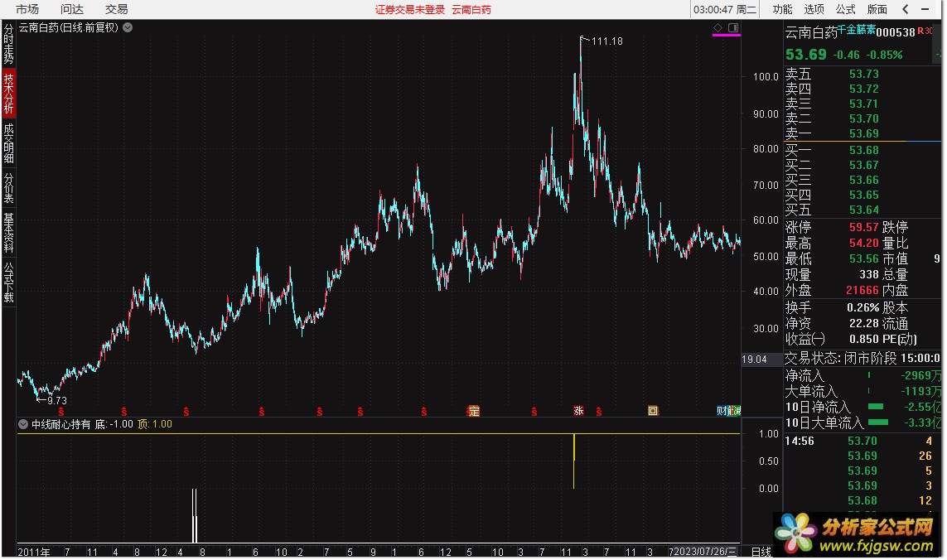The height and width of the screenshot is (560, 947).
Task: Click the back arrow in top bar
Action: [905, 9]
